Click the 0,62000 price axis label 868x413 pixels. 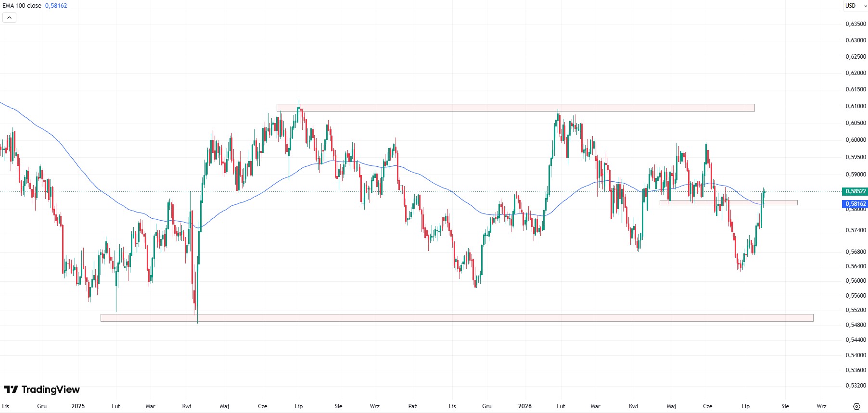coord(855,73)
